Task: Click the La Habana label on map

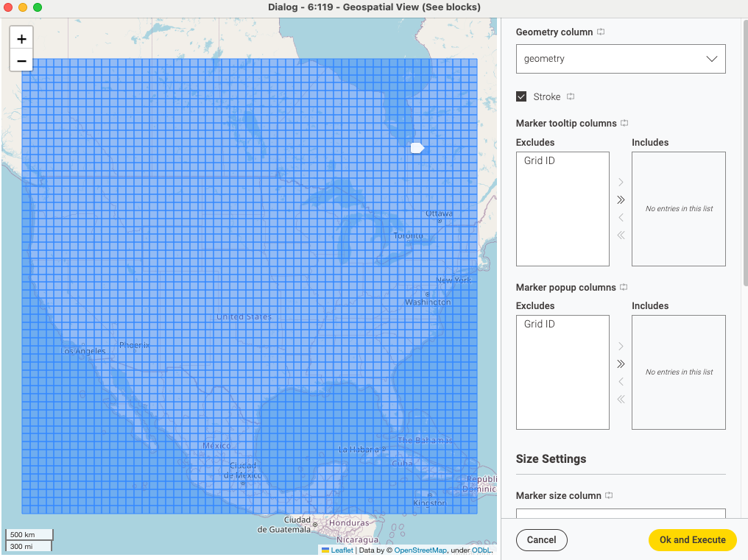Action: coord(359,450)
